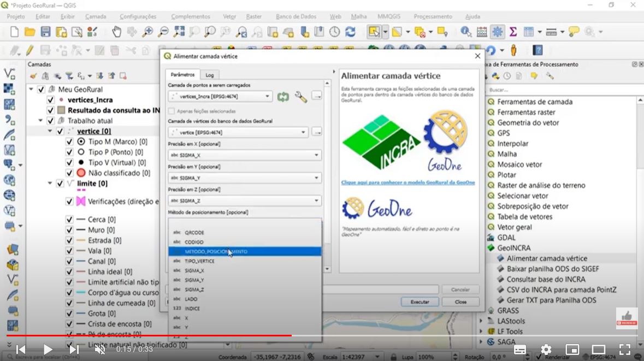Viewport: 644px width, 361px height.
Task: Open vertice [EPSG:4674] combo box
Action: pyautogui.click(x=238, y=132)
